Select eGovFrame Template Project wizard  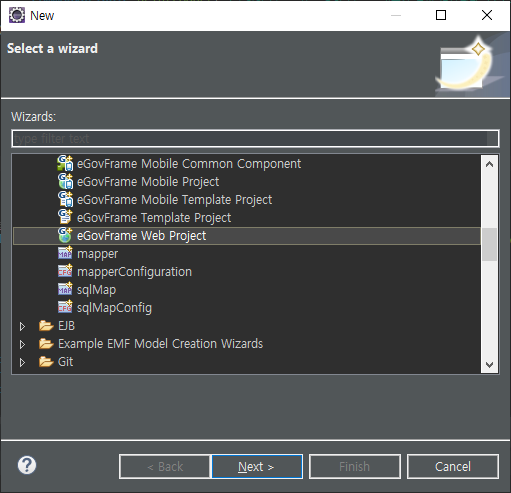click(x=154, y=218)
